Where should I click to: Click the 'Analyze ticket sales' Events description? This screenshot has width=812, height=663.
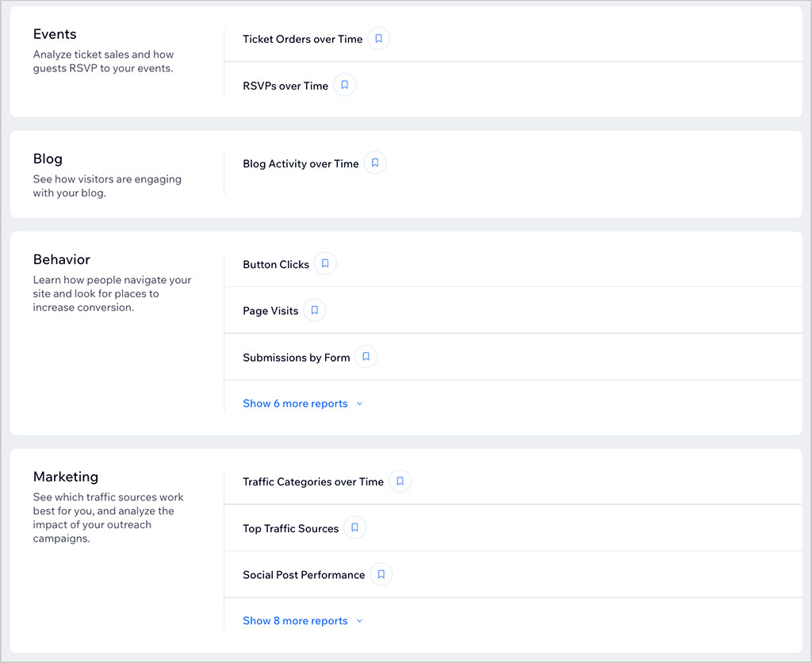point(104,61)
